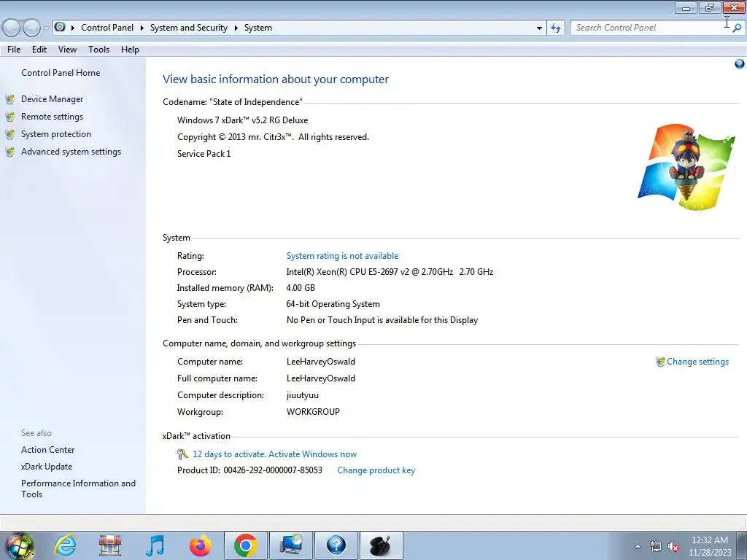The image size is (747, 560).
Task: Open Advanced system settings
Action: coord(71,152)
